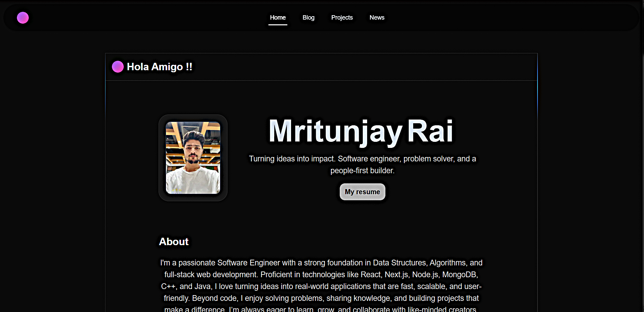Viewport: 644px width, 312px height.
Task: Click the About section heading
Action: tap(173, 241)
